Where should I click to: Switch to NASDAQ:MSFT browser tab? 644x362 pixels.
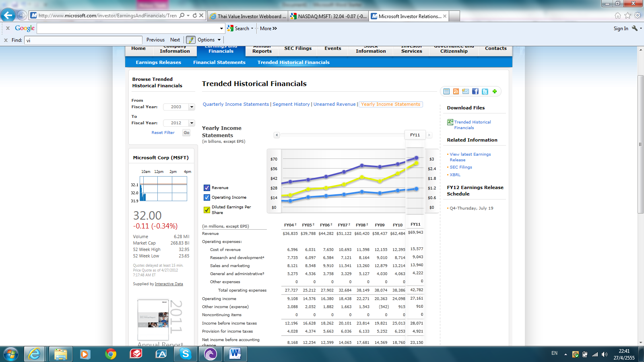coord(328,16)
